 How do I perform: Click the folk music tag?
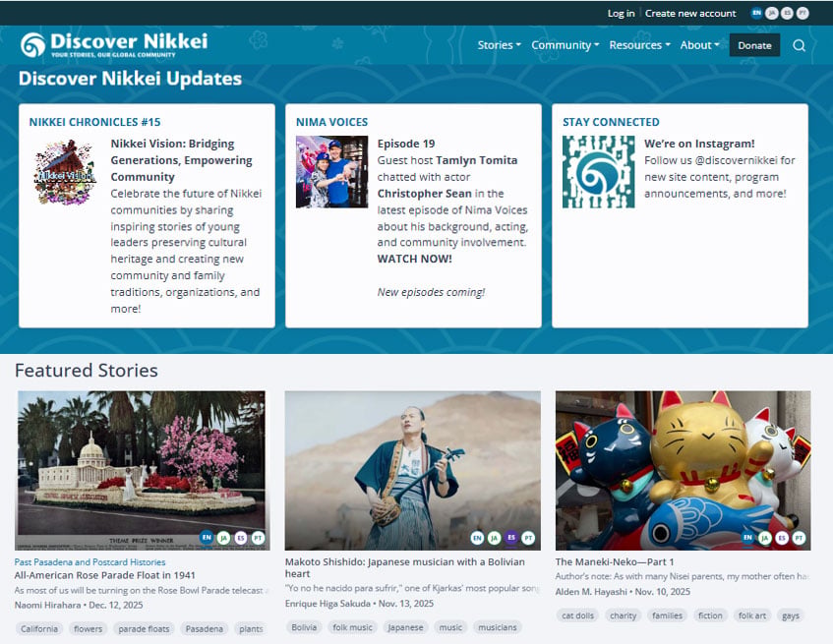(352, 627)
